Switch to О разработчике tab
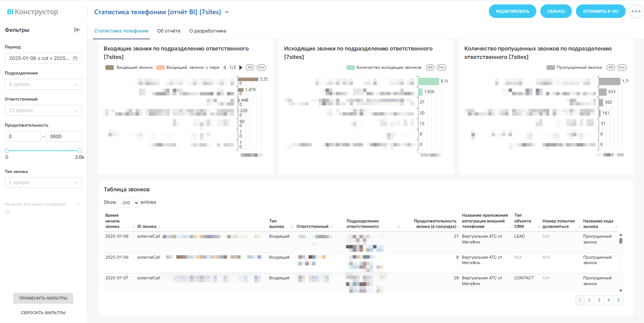Screen dimensions: 644x323 coord(208,31)
